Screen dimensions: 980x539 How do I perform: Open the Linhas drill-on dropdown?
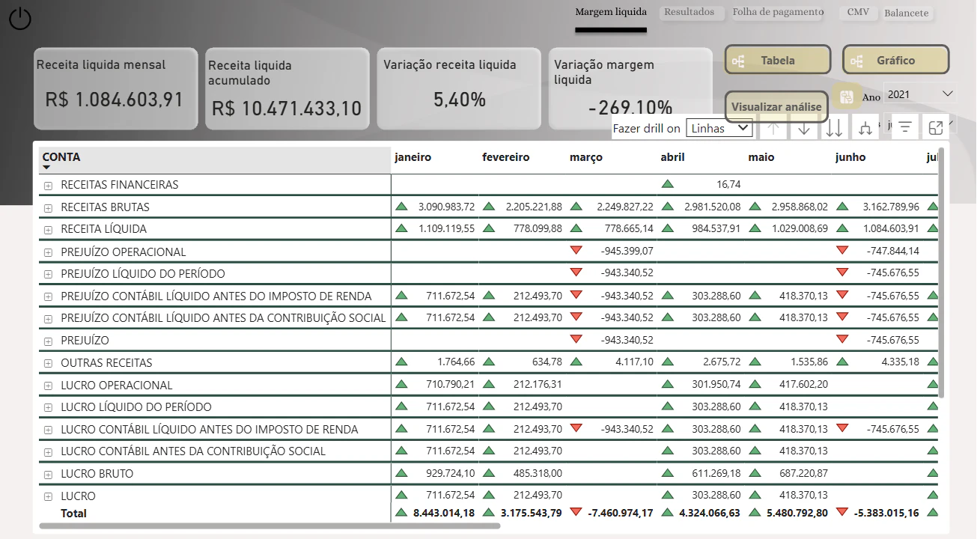pos(719,128)
